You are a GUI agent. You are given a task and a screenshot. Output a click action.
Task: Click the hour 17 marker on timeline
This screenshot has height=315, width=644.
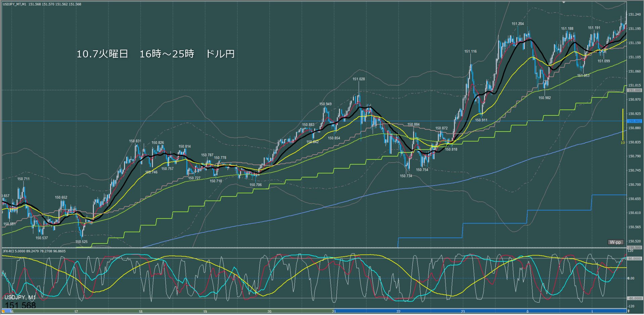pyautogui.click(x=76, y=312)
